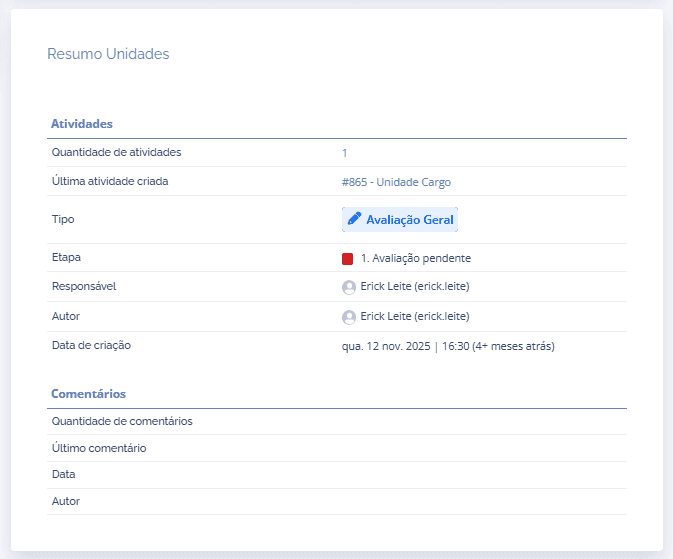The image size is (673, 559).
Task: Click the Avaliação Geral type badge
Action: click(x=400, y=219)
